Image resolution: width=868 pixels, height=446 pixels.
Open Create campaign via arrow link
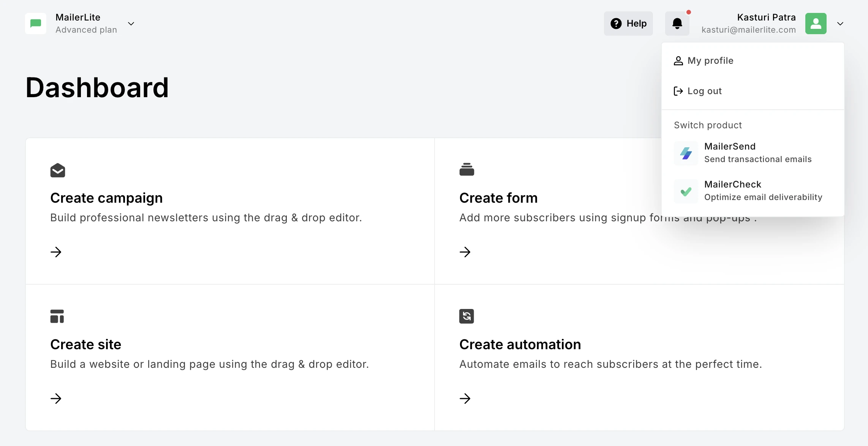tap(56, 252)
